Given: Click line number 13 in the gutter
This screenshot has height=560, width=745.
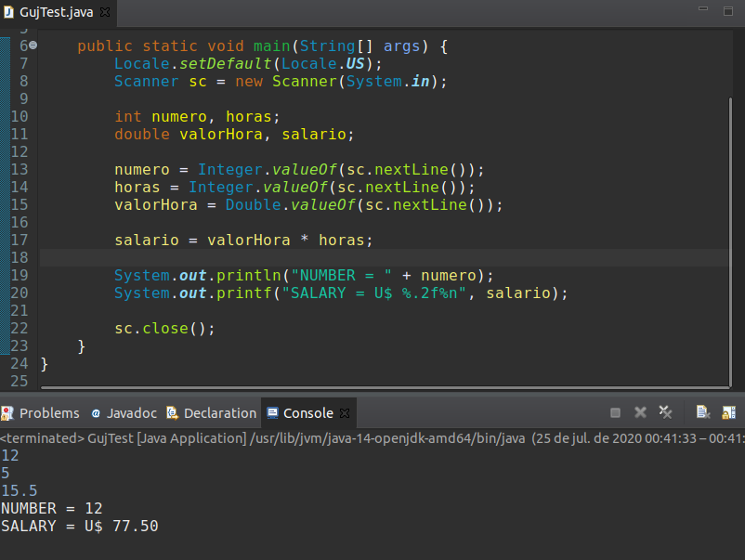Looking at the screenshot, I should coord(20,170).
